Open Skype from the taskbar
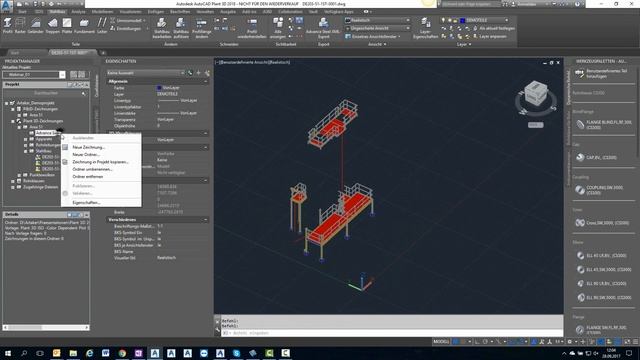 pyautogui.click(x=236, y=353)
